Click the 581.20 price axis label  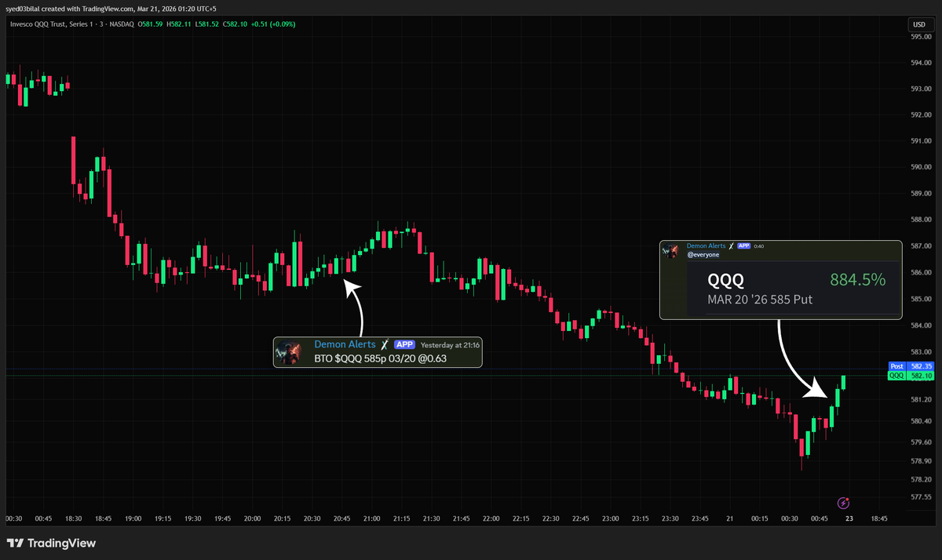(x=921, y=399)
